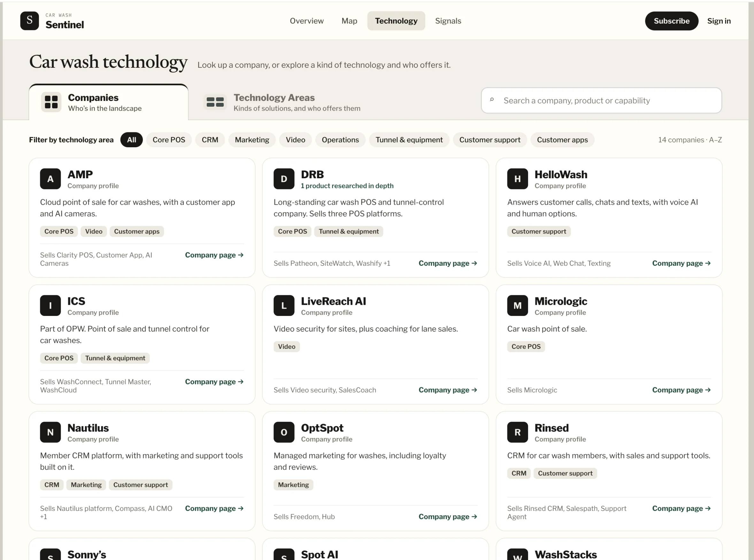Image resolution: width=754 pixels, height=560 pixels.
Task: Filter by Customer support chip in filter bar
Action: coord(489,140)
